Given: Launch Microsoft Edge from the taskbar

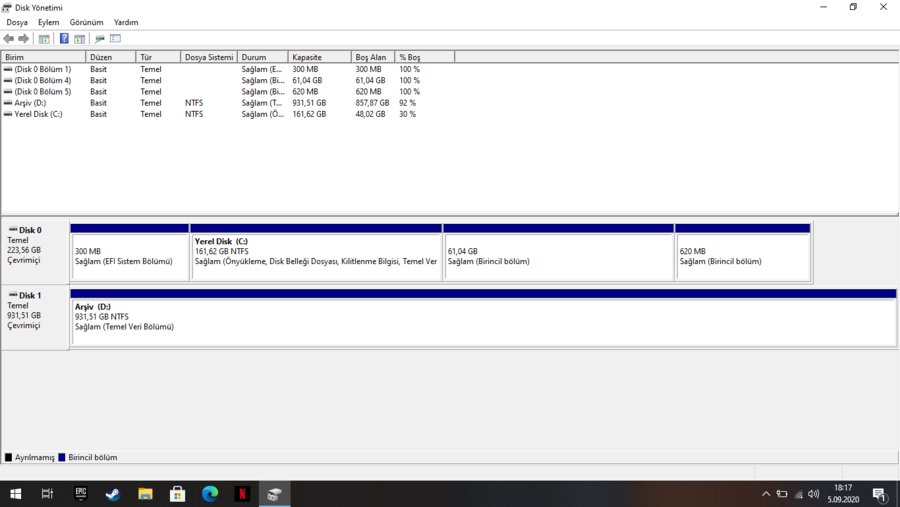Looking at the screenshot, I should click(210, 494).
